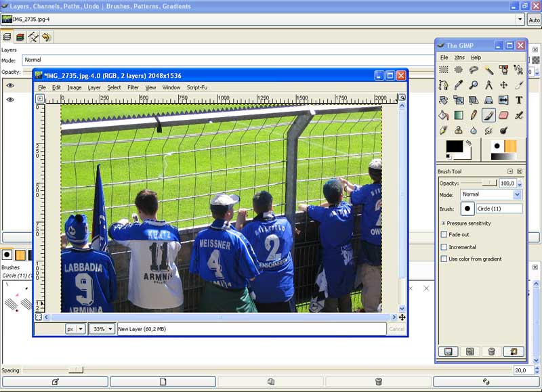Click the black foreground color swatch

coord(454,146)
